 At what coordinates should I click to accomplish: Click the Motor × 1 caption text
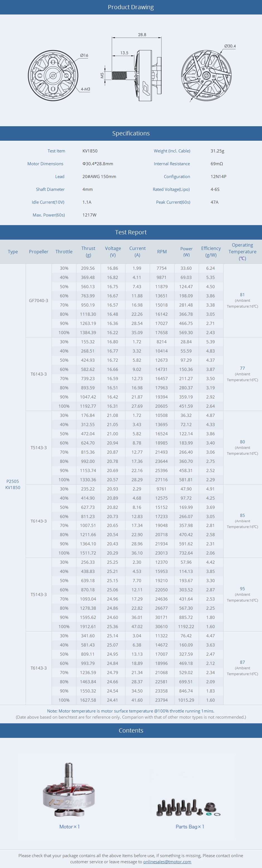69,826
